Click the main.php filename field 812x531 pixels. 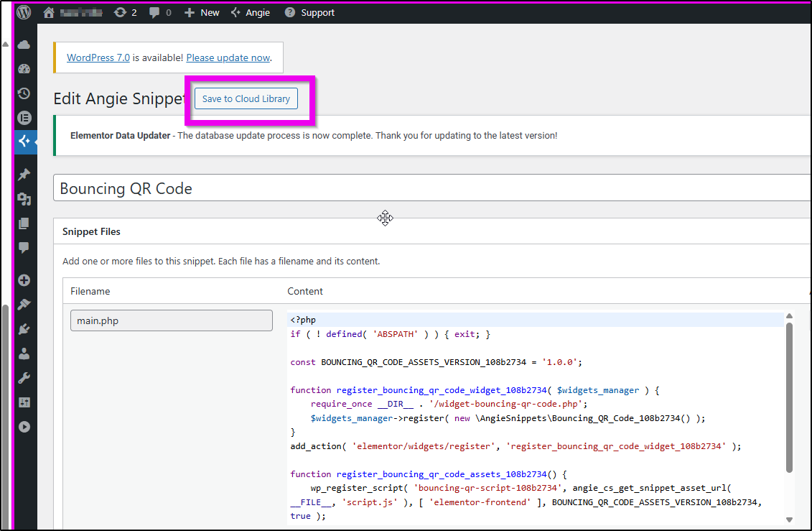(x=172, y=320)
